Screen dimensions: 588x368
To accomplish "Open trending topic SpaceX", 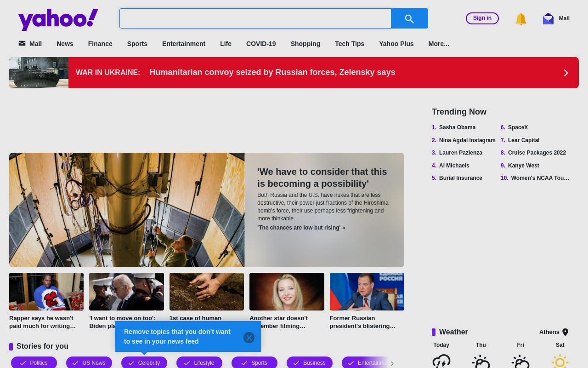I will tap(518, 127).
